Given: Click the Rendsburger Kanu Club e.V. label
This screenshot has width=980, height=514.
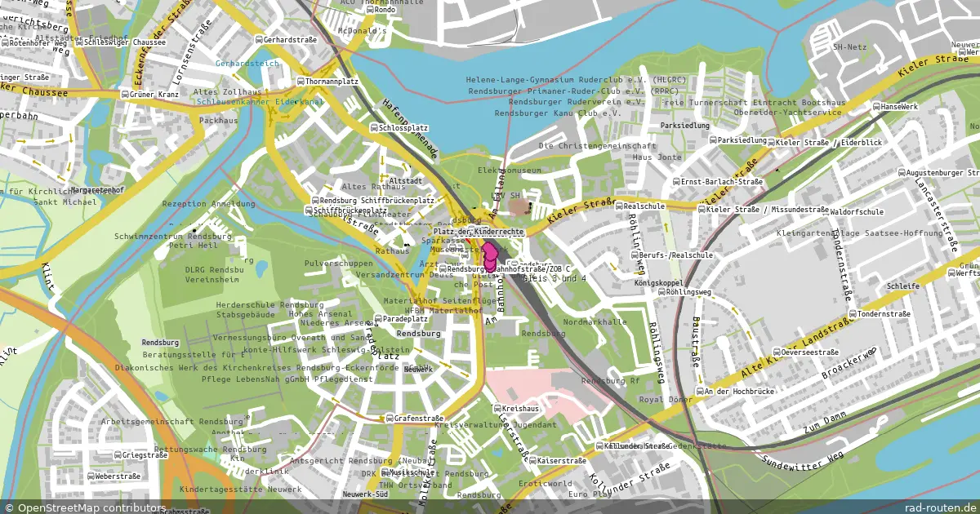Looking at the screenshot, I should [559, 113].
